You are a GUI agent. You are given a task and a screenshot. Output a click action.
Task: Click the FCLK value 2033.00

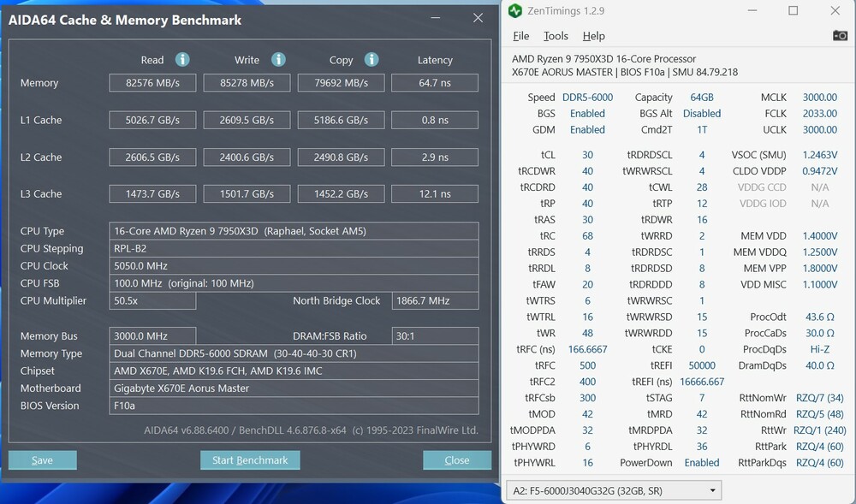[x=819, y=114]
